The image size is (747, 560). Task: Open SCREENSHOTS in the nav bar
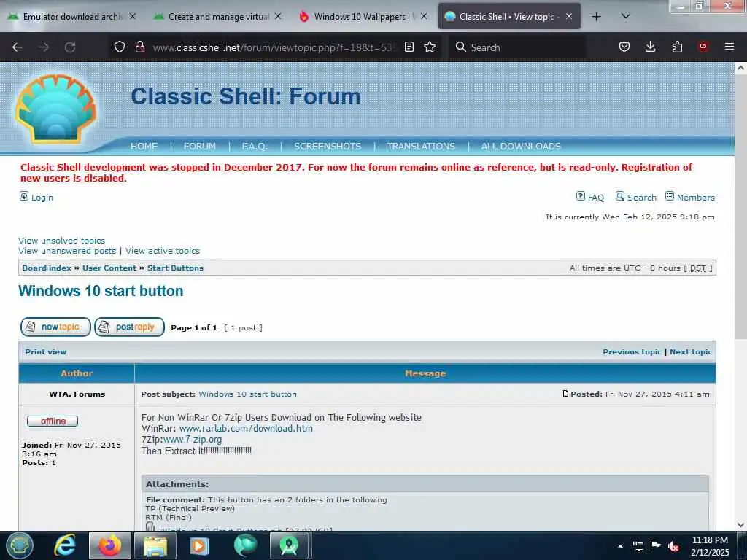pyautogui.click(x=328, y=146)
